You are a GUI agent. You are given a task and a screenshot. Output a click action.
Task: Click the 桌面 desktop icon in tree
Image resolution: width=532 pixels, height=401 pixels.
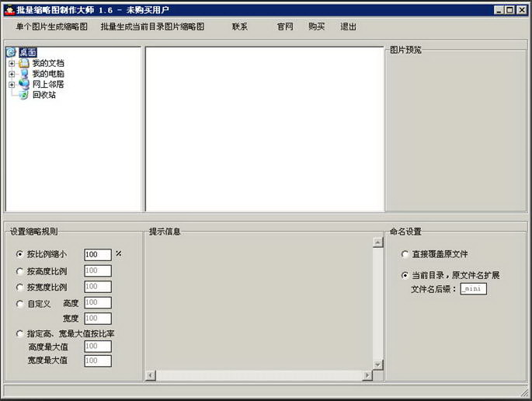point(11,52)
